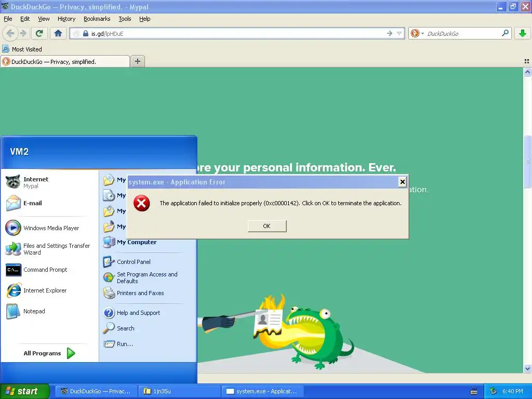Open a new tab with the plus button
The width and height of the screenshot is (532, 399).
tap(137, 61)
